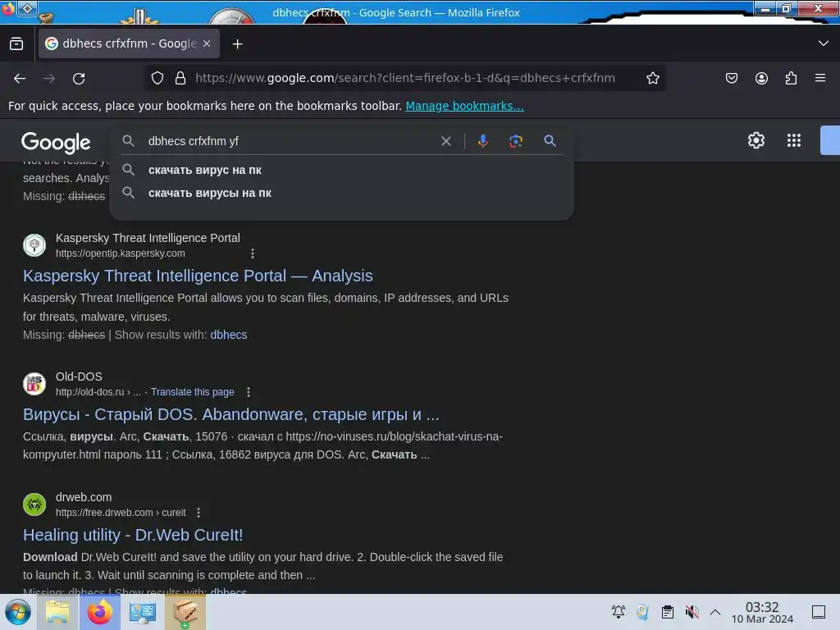
Task: Open the system settings monitor icon in the taskbar
Action: pos(143,612)
